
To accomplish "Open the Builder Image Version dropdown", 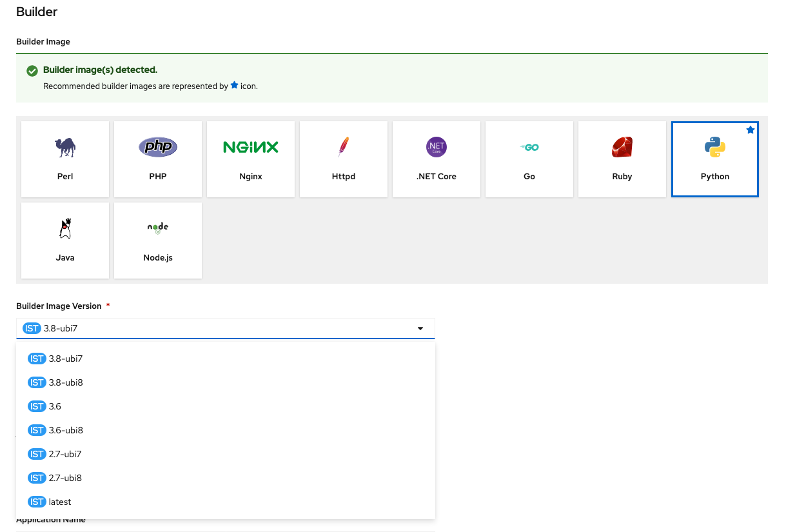I will [420, 328].
